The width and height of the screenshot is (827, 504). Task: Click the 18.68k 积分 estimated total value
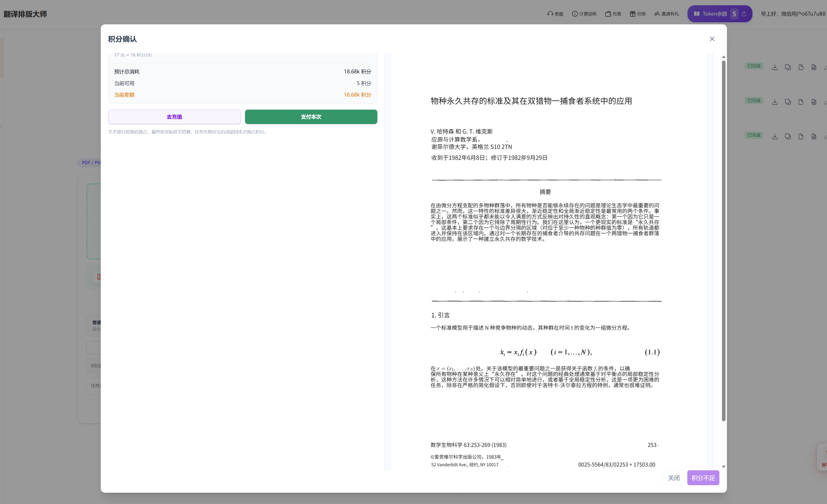click(x=357, y=72)
